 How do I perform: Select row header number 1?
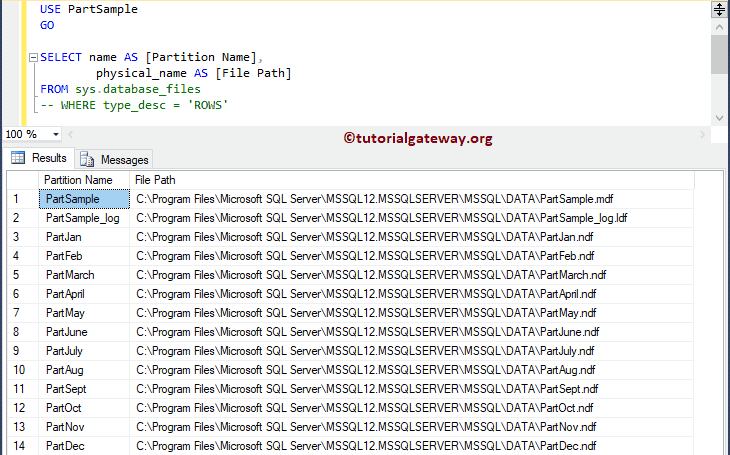23,199
